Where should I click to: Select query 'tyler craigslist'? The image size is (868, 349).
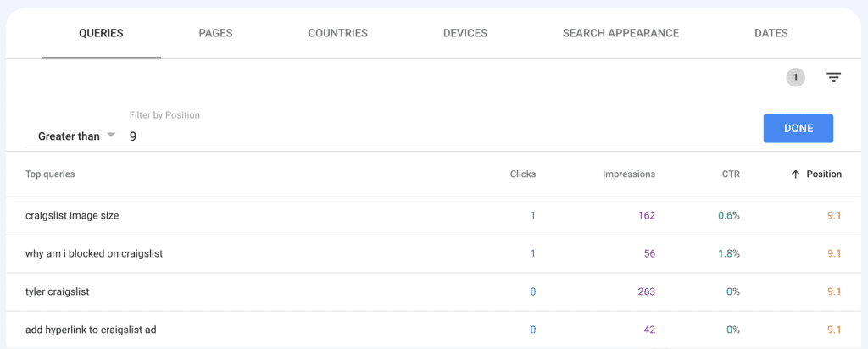(x=58, y=291)
